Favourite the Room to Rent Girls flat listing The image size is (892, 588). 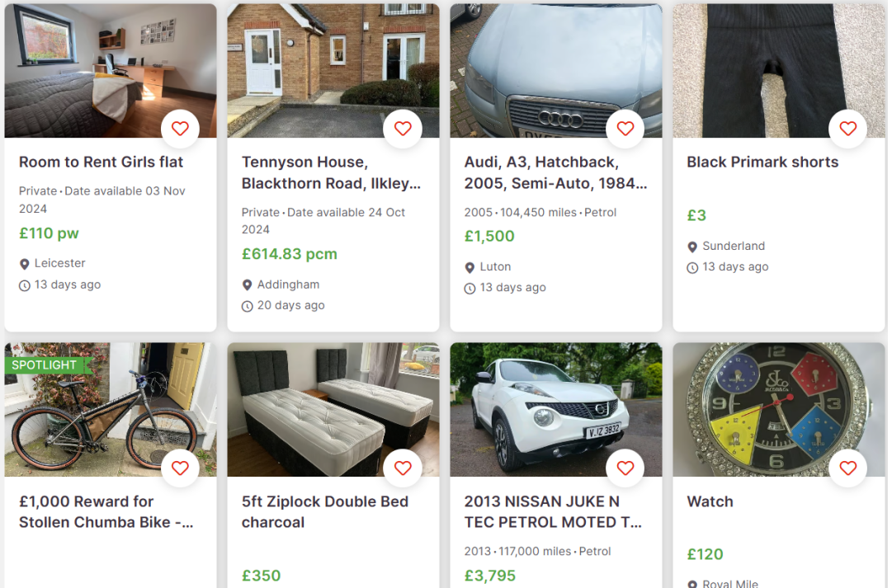[x=180, y=129]
